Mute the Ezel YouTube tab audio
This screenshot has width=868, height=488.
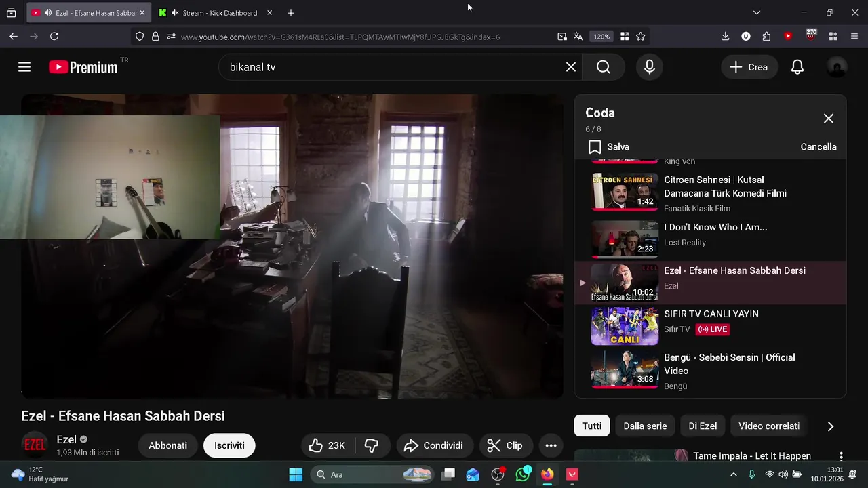coord(48,13)
